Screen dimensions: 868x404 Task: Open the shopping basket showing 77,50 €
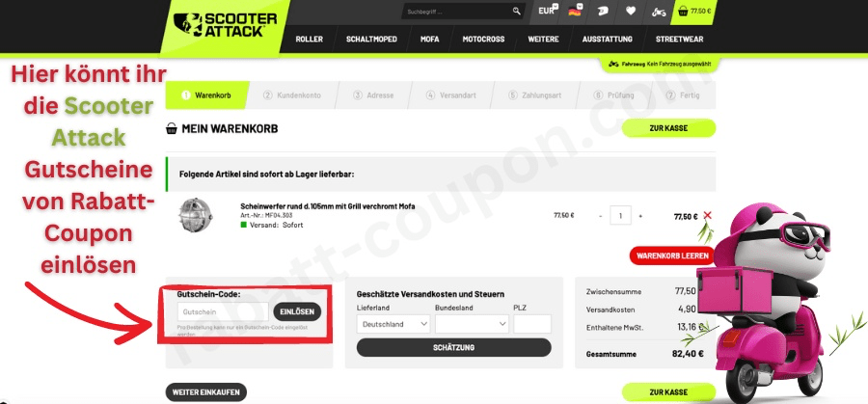tap(694, 11)
